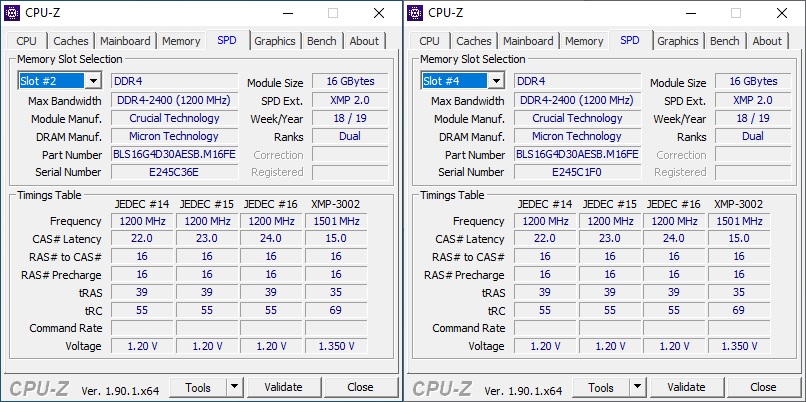
Task: Click Crucial Technology field in left window
Action: pyautogui.click(x=175, y=118)
